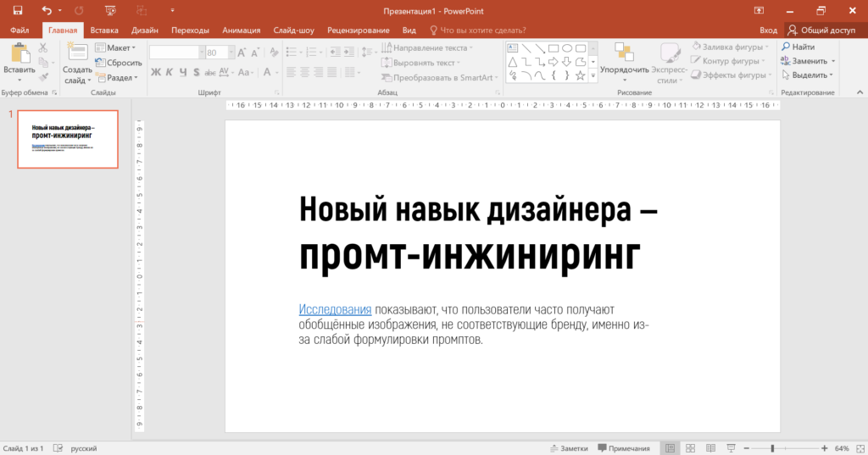Select the five-point star shape in gallery
Screen dimensions: 868x455
tap(580, 76)
